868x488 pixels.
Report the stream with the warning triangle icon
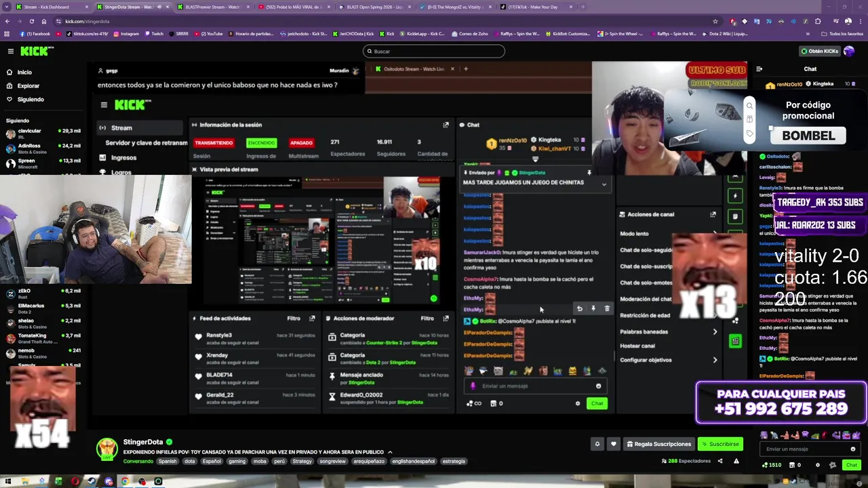click(x=736, y=461)
